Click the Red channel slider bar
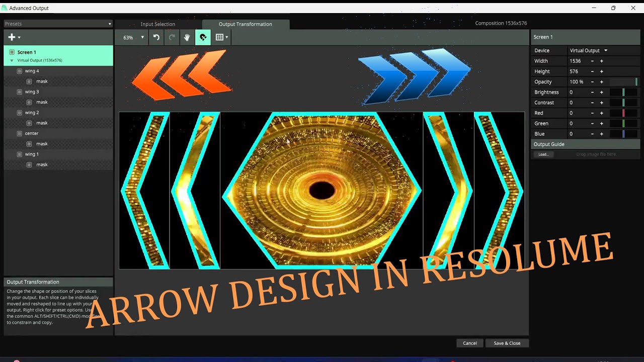This screenshot has height=362, width=644. (x=623, y=113)
